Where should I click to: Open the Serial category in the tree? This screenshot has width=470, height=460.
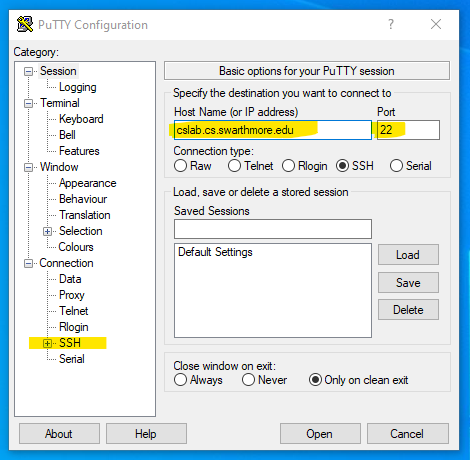point(72,359)
